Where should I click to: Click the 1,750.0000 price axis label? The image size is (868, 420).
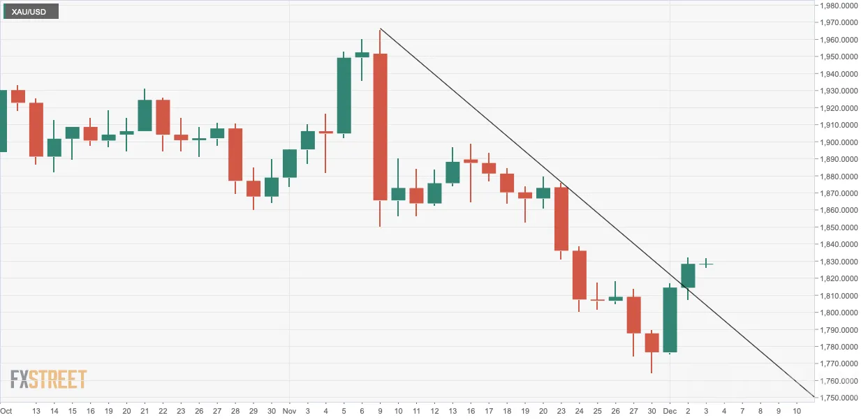coord(841,398)
